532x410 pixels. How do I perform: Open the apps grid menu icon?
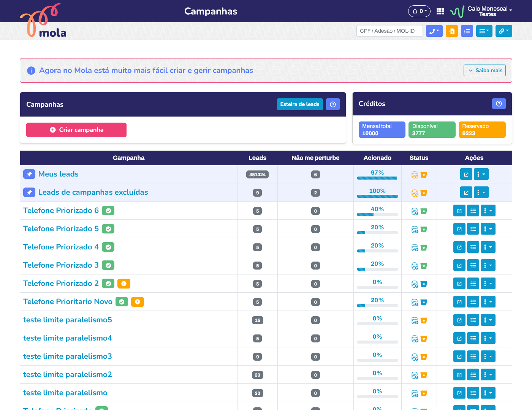click(x=440, y=11)
